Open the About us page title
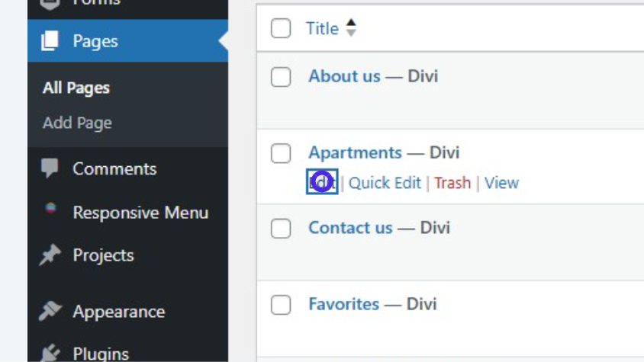This screenshot has height=362, width=644. [344, 76]
